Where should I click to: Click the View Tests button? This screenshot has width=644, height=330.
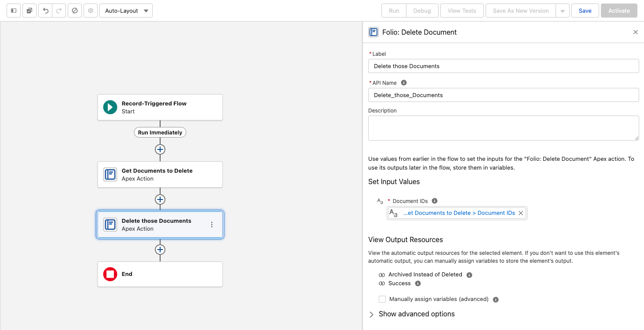[462, 11]
